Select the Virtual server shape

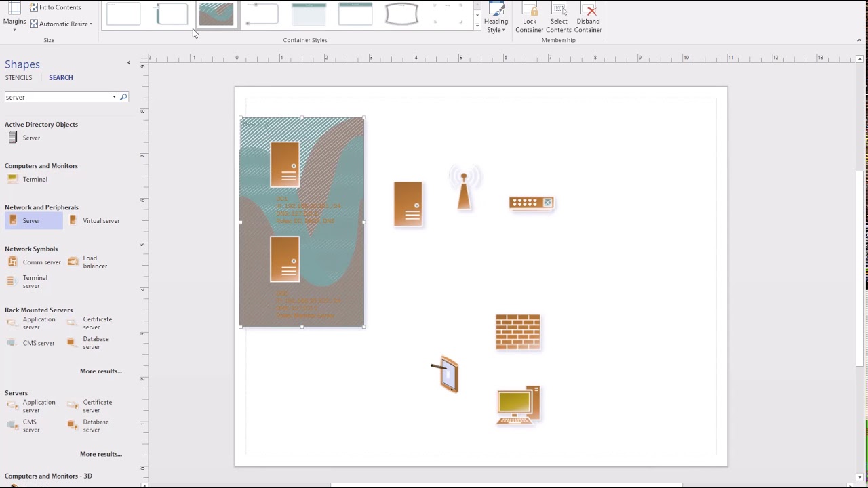coord(94,220)
